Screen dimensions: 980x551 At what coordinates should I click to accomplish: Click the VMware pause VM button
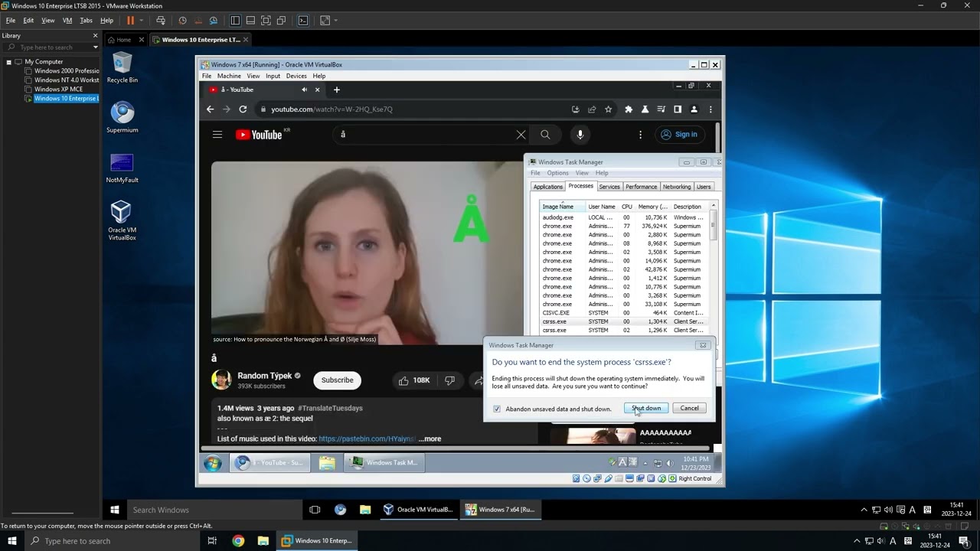pos(130,21)
